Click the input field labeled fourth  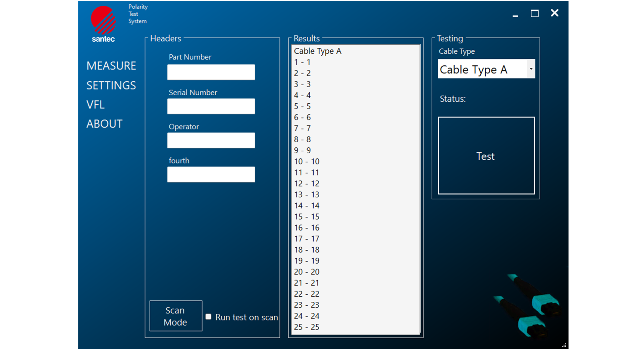point(211,174)
